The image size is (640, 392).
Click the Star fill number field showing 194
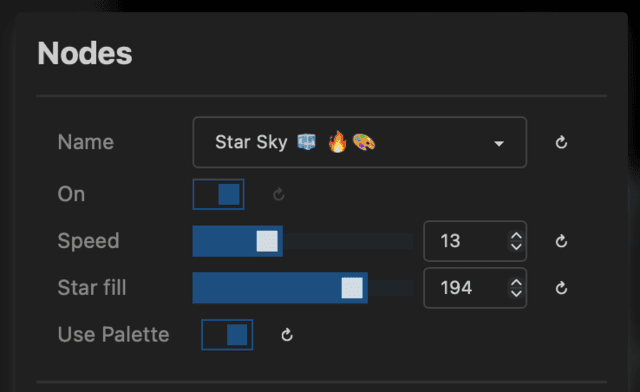[x=475, y=288]
